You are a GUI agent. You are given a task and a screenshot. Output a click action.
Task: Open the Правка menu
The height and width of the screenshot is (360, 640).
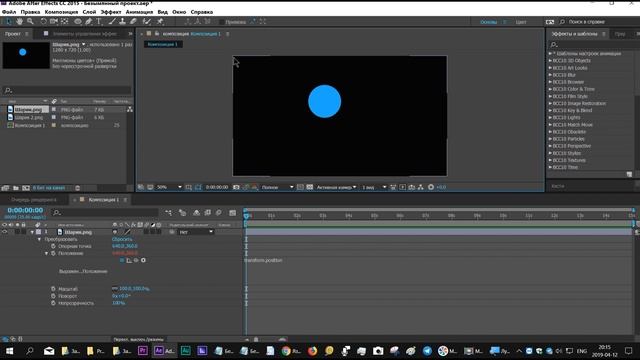tap(30, 12)
